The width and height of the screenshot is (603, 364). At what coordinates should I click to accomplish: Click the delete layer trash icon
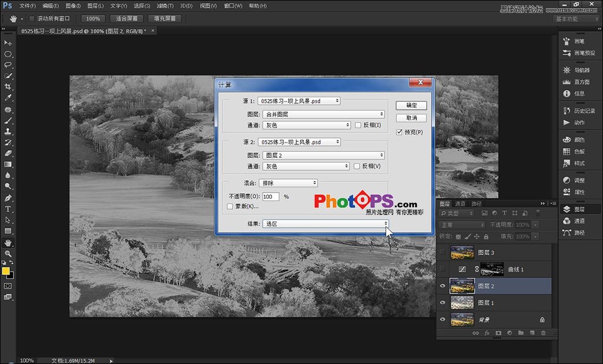tap(543, 333)
